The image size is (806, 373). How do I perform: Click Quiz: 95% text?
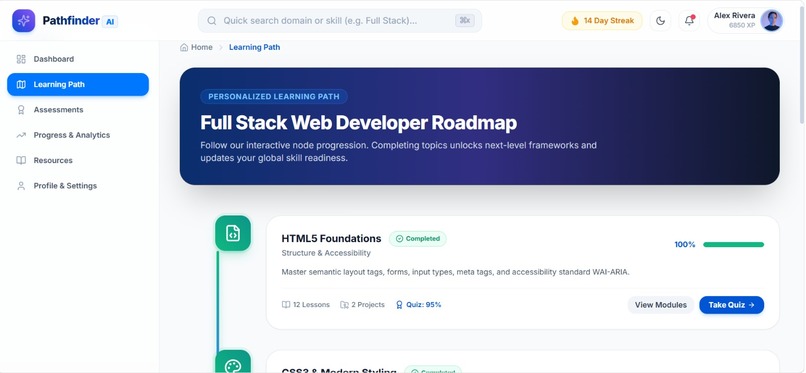pos(424,305)
